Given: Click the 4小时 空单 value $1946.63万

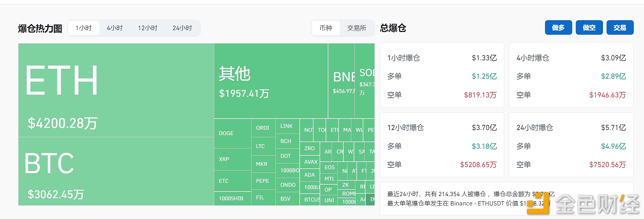Looking at the screenshot, I should (x=608, y=95).
